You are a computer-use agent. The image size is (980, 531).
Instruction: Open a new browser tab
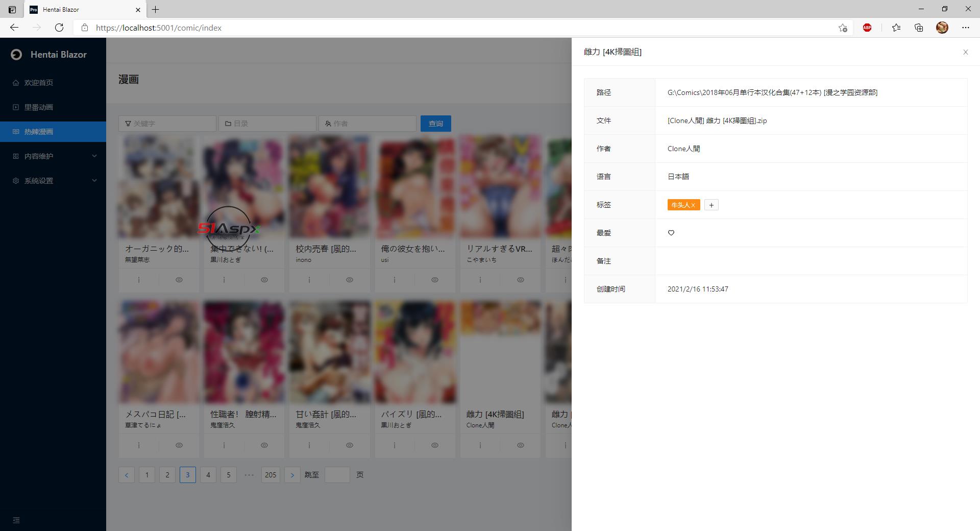click(x=156, y=9)
